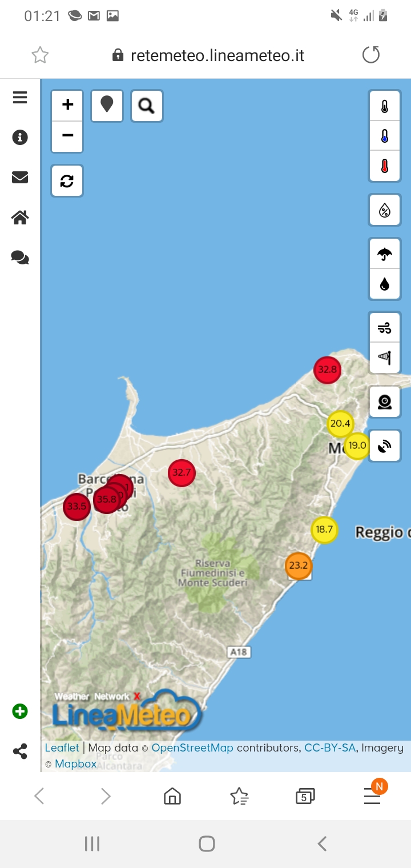Refresh map data with reload arrows
The image size is (411, 868).
click(67, 180)
